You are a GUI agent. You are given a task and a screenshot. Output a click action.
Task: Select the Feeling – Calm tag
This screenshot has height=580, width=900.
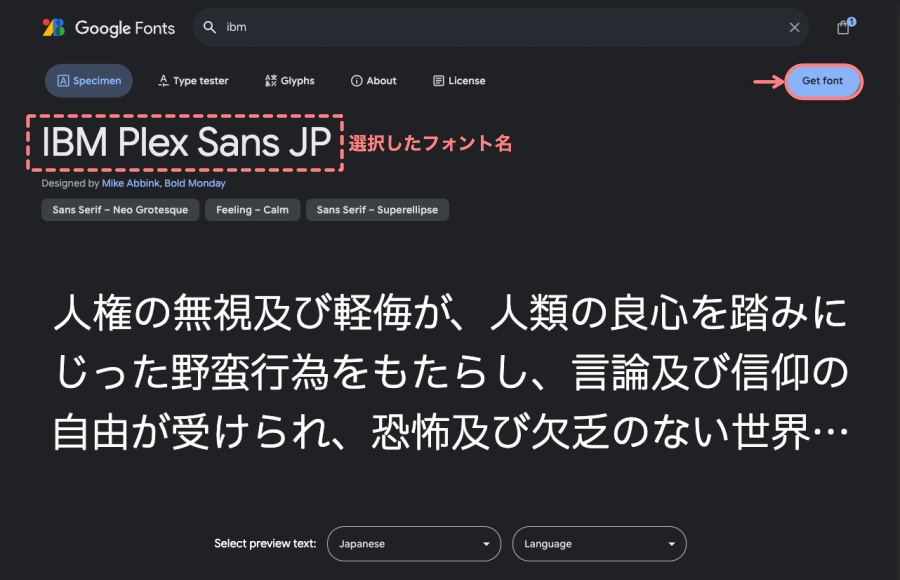[253, 210]
